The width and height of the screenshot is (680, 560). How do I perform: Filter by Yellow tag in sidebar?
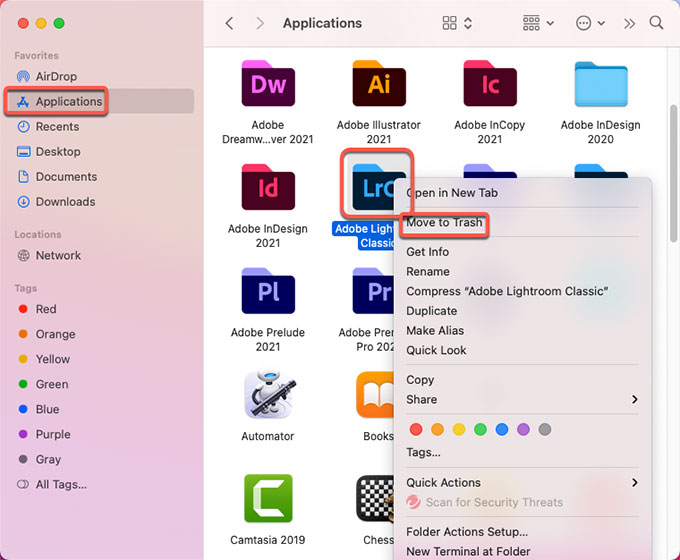44,359
